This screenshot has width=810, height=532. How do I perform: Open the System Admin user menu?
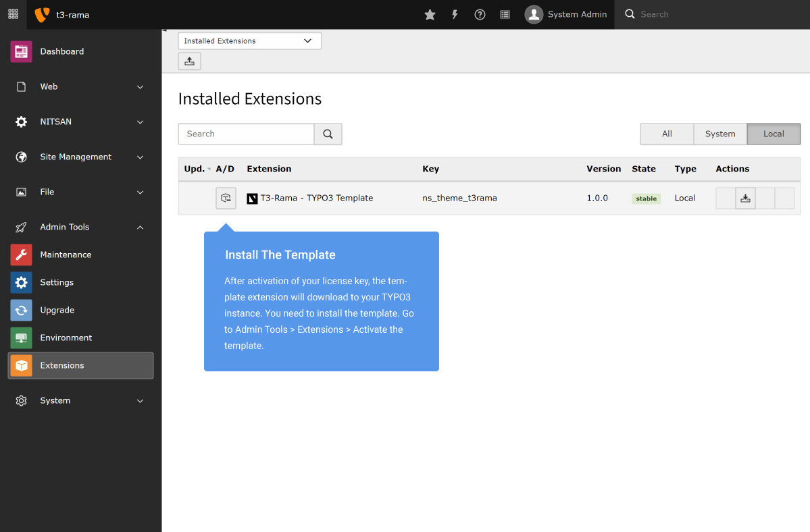[566, 14]
